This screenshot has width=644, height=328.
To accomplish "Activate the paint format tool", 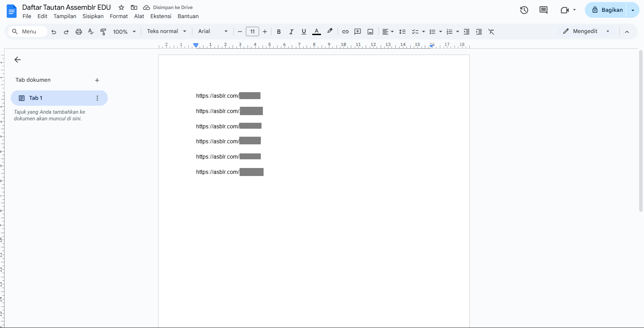I will 103,32.
